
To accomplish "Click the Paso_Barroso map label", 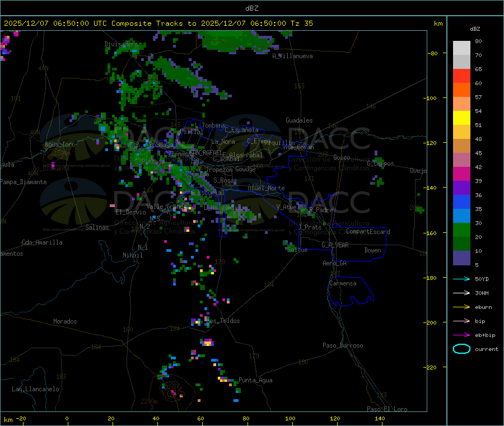I will click(x=343, y=345).
